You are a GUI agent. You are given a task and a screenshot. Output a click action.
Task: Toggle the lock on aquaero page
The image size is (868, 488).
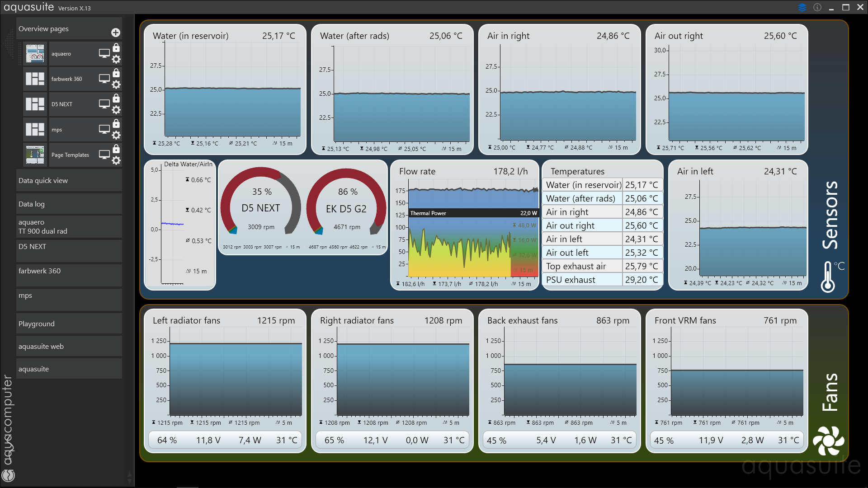[x=116, y=48]
